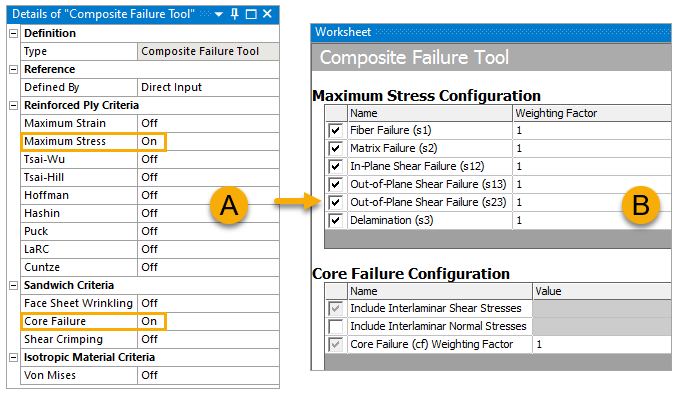This screenshot has height=396, width=675.
Task: Toggle In-Plane Shear Failure (s12) checkbox
Action: (335, 167)
